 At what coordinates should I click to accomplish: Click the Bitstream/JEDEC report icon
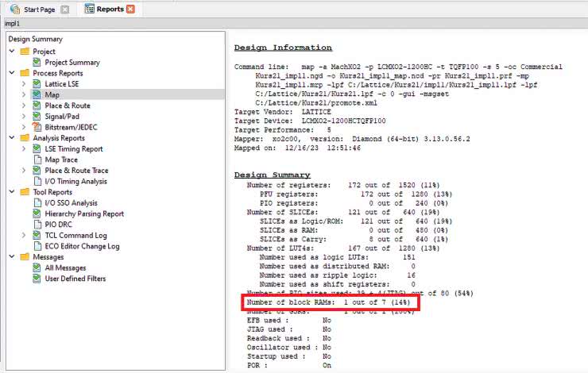(x=37, y=127)
